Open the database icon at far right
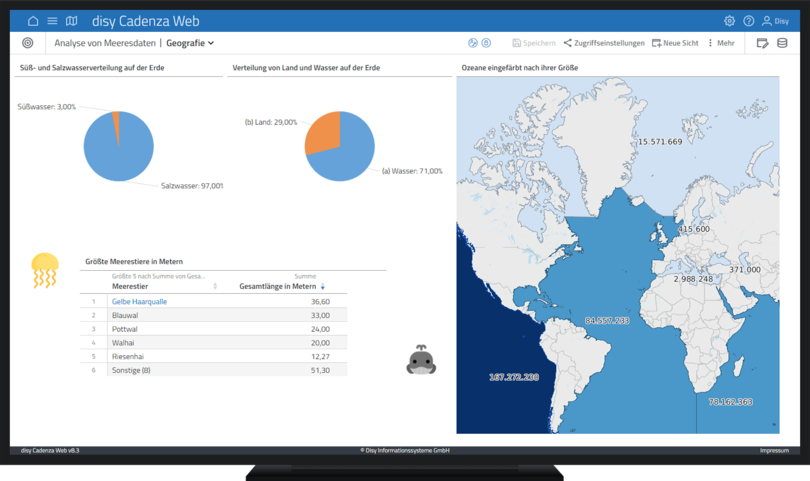Viewport: 810px width, 481px height. pyautogui.click(x=782, y=43)
